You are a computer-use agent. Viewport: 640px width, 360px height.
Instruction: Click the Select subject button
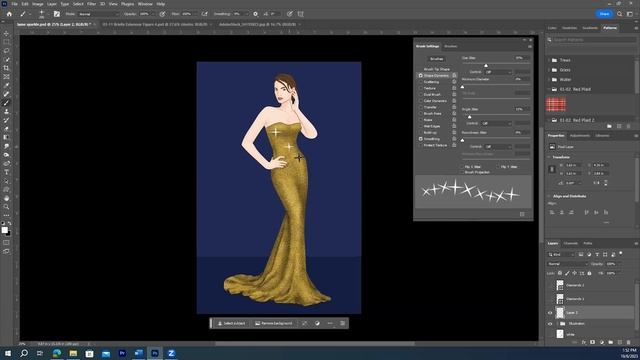pyautogui.click(x=231, y=323)
